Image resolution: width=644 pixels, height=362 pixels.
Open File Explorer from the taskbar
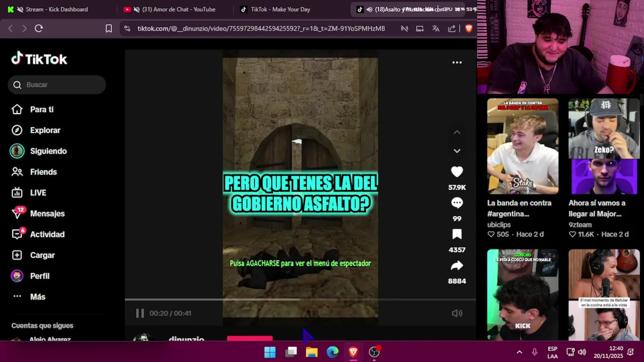(312, 352)
